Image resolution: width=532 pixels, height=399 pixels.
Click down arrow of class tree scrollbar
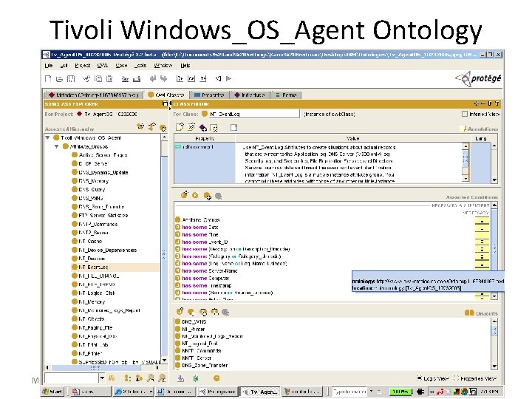(164, 360)
